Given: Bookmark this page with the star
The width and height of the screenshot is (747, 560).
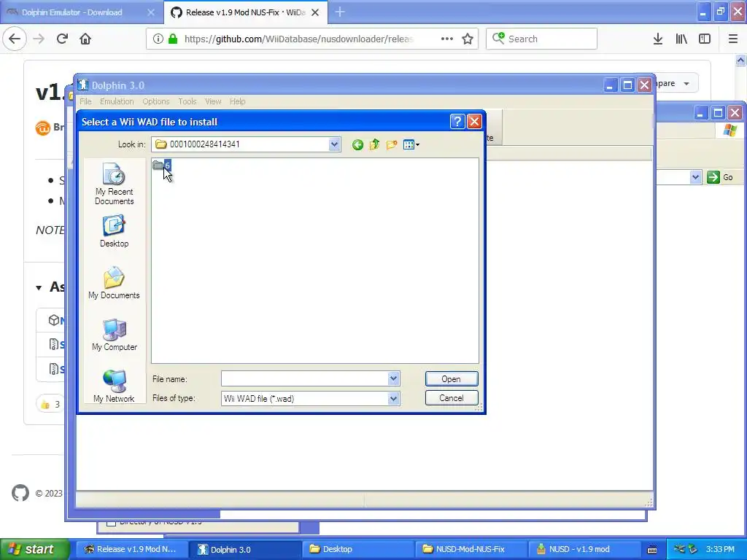Looking at the screenshot, I should (x=468, y=39).
